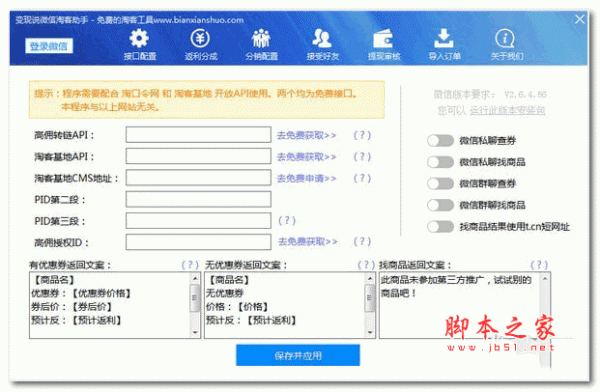This screenshot has width=600, height=392.
Task: Toggle 微信群聊查券 switch
Action: click(440, 183)
